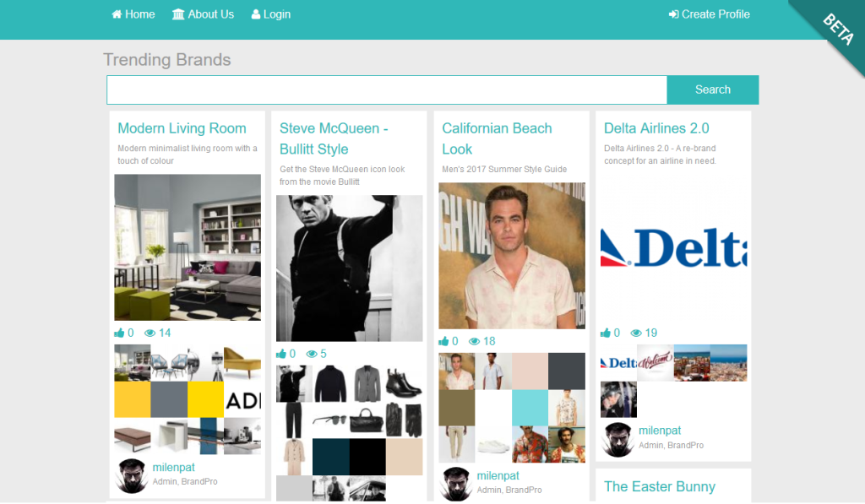Open Delta Airlines 2.0 title

pyautogui.click(x=656, y=128)
